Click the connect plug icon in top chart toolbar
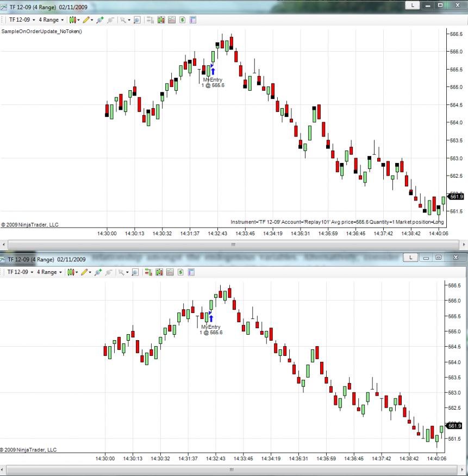468x476 pixels. tap(100, 20)
